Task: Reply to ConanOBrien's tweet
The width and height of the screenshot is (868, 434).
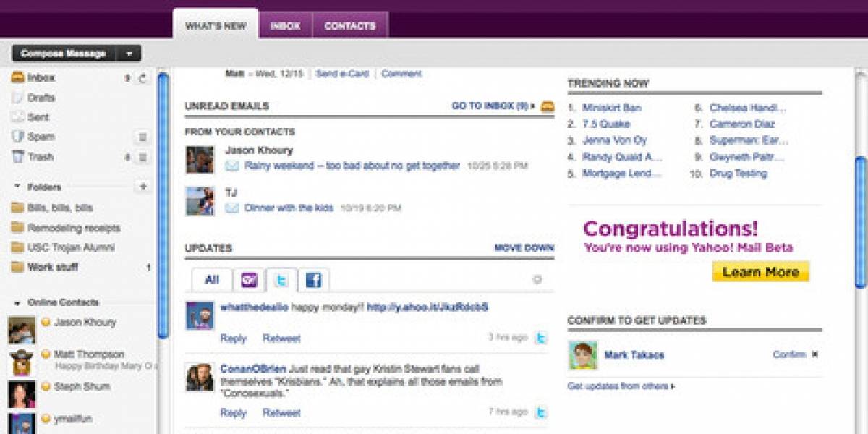Action: [233, 413]
